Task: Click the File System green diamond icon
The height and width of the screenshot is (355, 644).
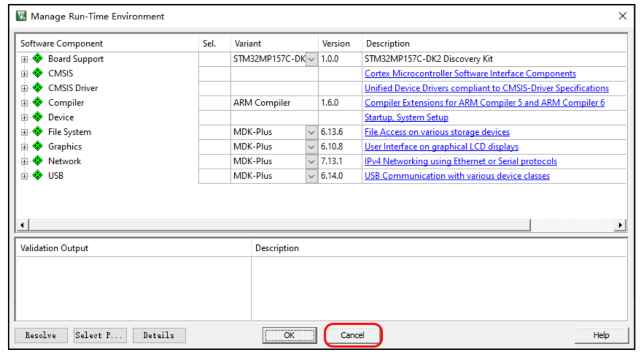Action: point(38,132)
